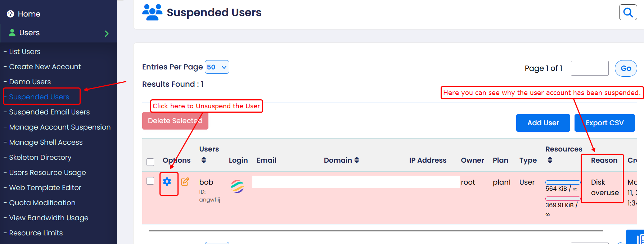644x244 pixels.
Task: Go to Manage Account Suspension
Action: pos(60,127)
